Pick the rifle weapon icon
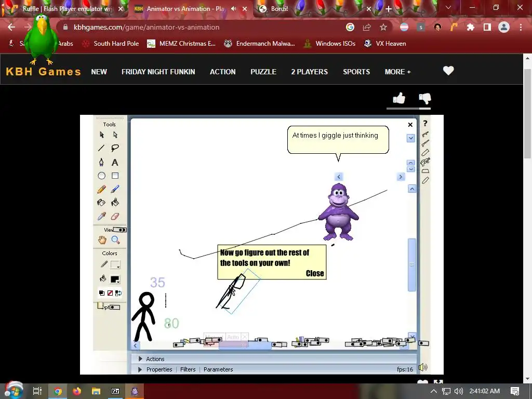Image resolution: width=532 pixels, height=399 pixels. [425, 143]
